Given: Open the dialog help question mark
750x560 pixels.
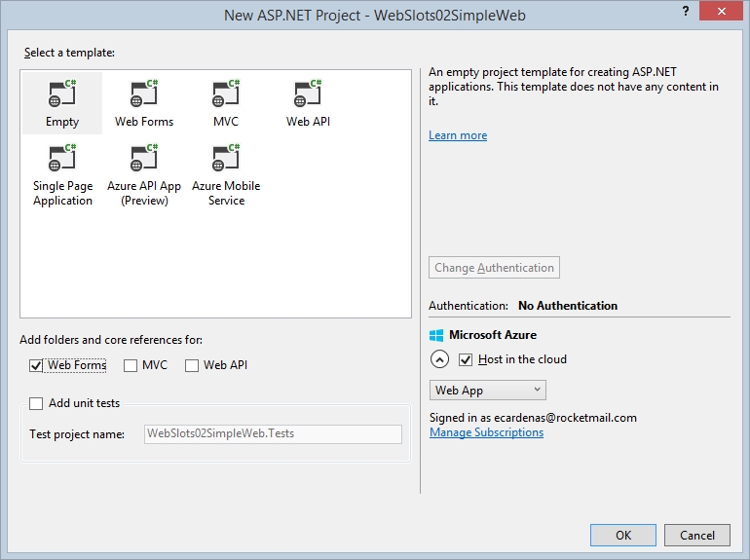Looking at the screenshot, I should click(x=686, y=11).
